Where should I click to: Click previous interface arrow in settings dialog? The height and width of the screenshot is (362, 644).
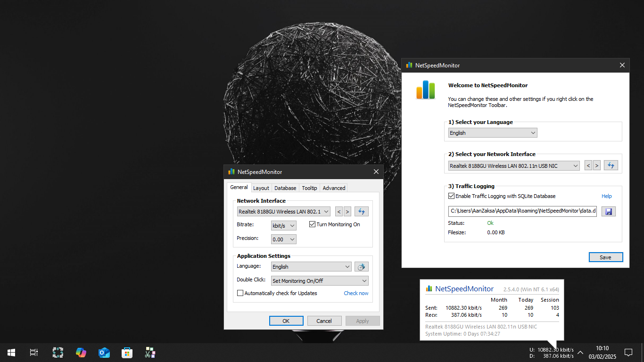tap(339, 212)
